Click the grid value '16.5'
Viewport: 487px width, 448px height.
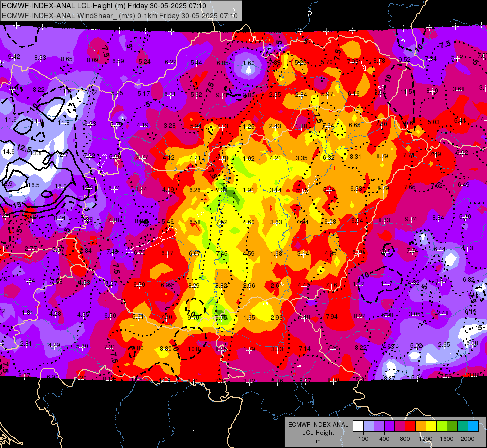pyautogui.click(x=34, y=185)
